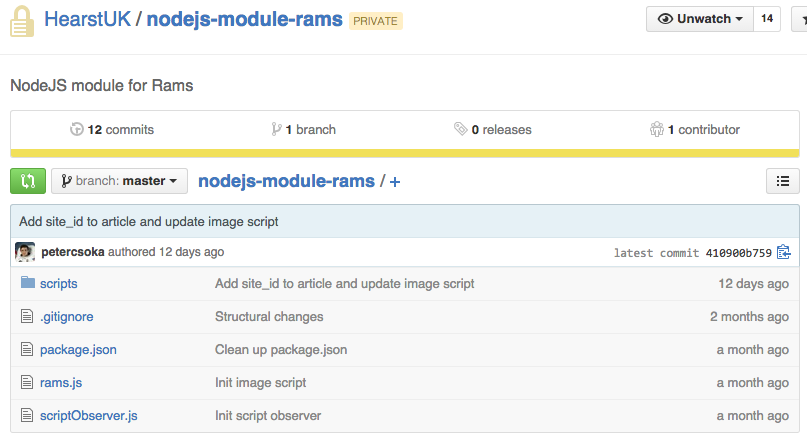Viewport: 807px width, 439px height.
Task: Open the latest commit message in blue header
Action: [149, 222]
